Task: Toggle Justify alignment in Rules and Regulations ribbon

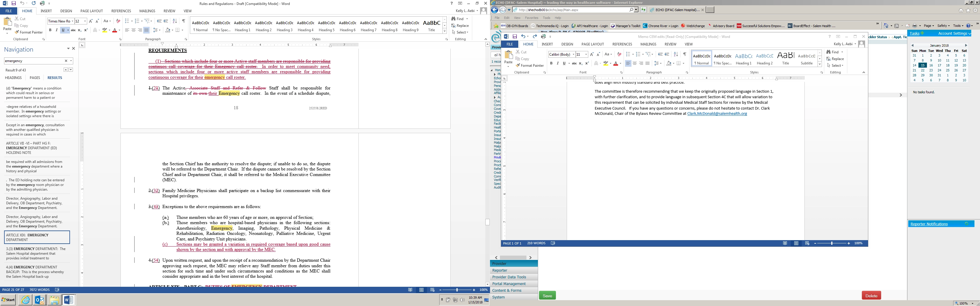Action: pyautogui.click(x=146, y=30)
